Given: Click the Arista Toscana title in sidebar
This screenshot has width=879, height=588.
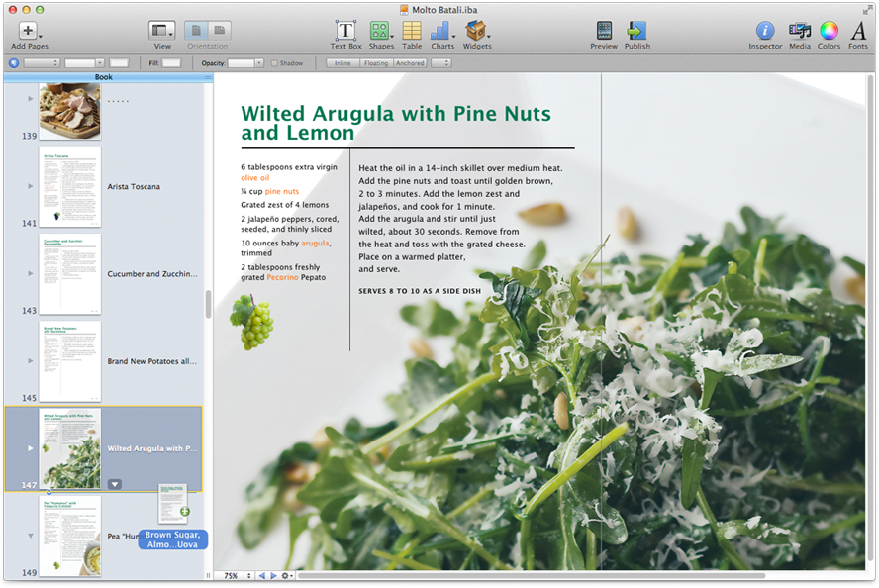Looking at the screenshot, I should pos(134,187).
